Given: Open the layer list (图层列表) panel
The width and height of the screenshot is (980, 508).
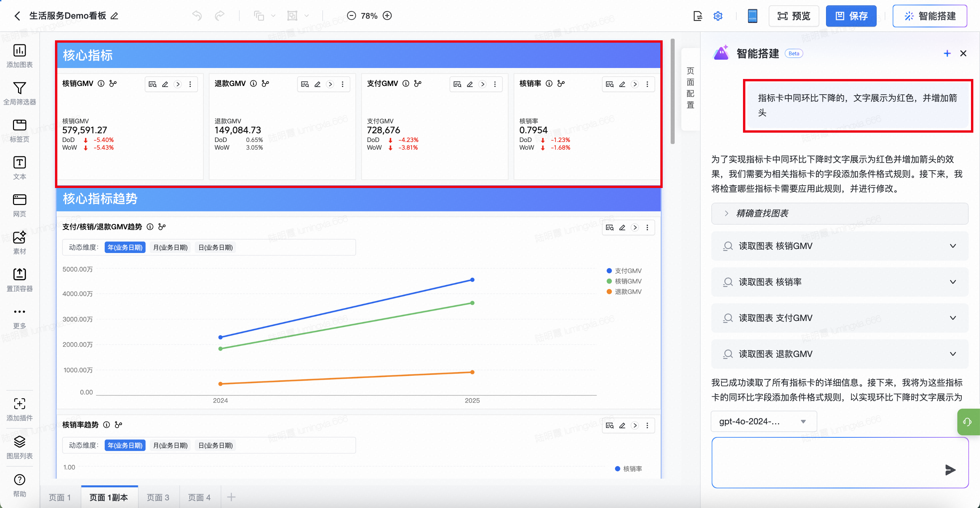Looking at the screenshot, I should pyautogui.click(x=19, y=442).
